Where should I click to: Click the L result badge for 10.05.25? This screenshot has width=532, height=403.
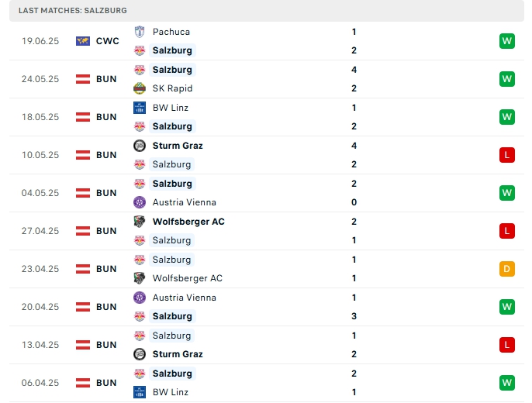point(507,155)
